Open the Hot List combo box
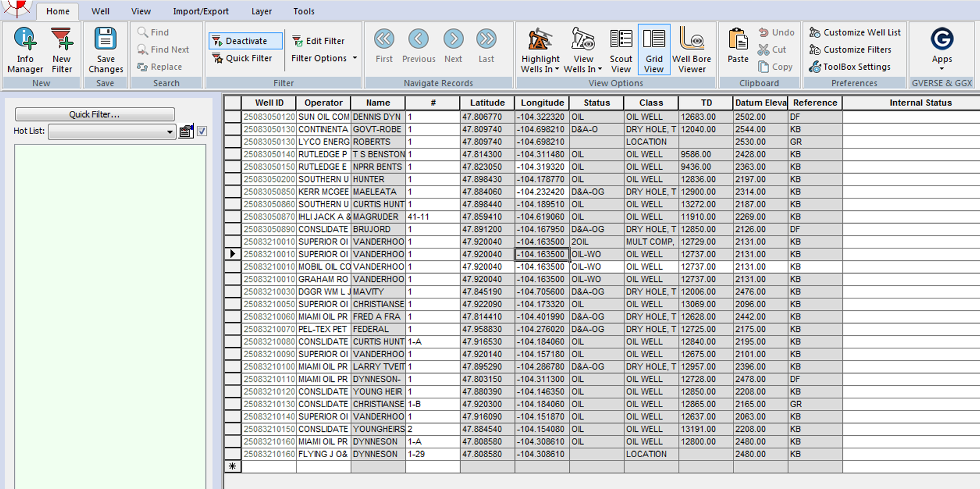This screenshot has width=980, height=489. tap(112, 132)
